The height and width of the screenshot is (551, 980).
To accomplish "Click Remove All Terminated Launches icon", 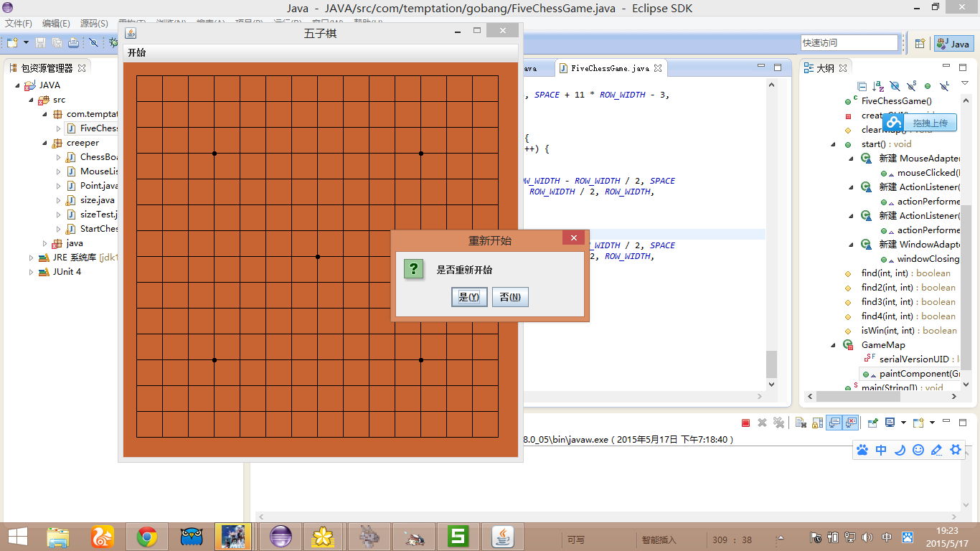I will pyautogui.click(x=778, y=423).
